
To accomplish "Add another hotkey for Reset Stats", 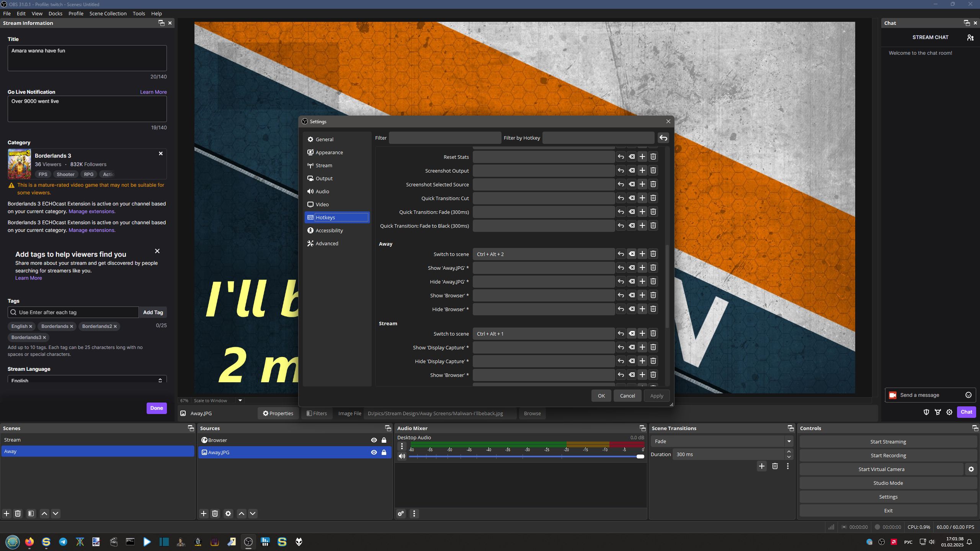I will click(642, 157).
